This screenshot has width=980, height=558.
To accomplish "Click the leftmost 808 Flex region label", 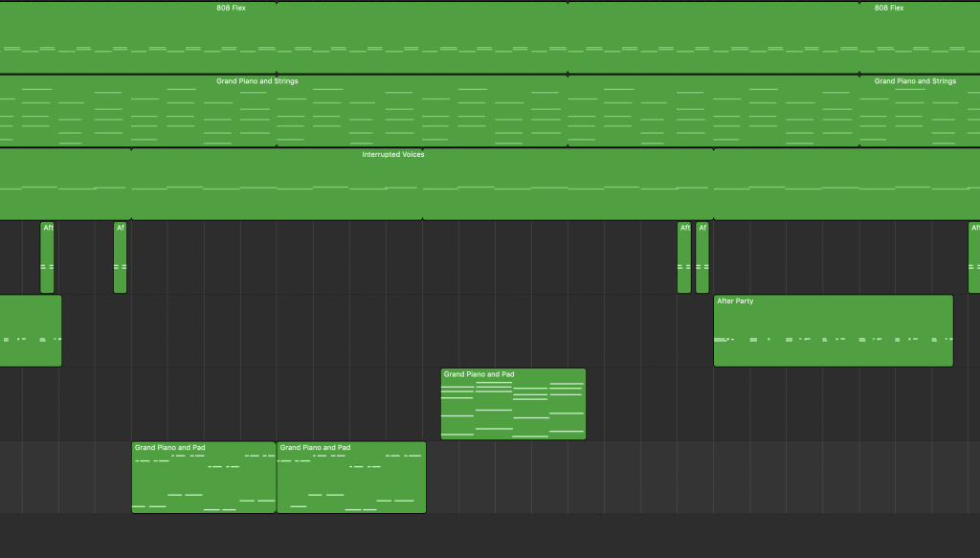I will [x=231, y=8].
